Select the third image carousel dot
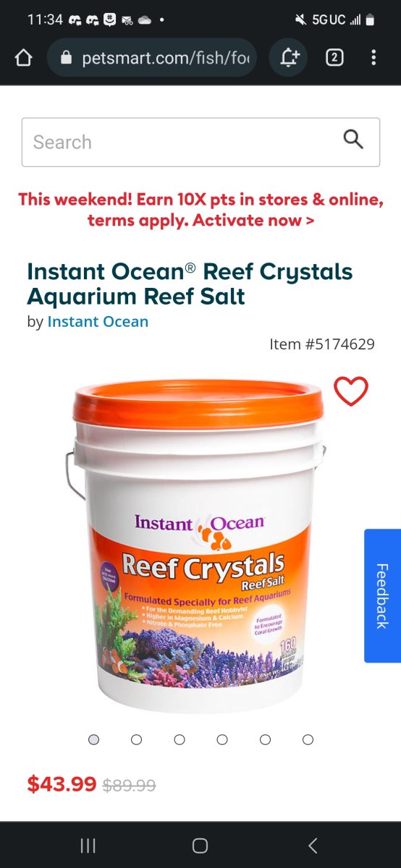The width and height of the screenshot is (401, 868). (180, 739)
